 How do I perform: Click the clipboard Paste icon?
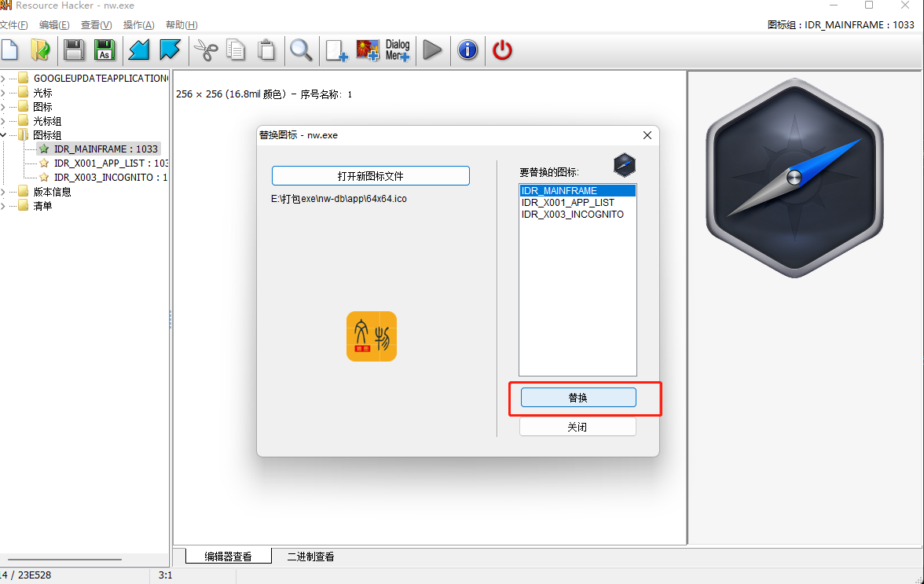(266, 50)
